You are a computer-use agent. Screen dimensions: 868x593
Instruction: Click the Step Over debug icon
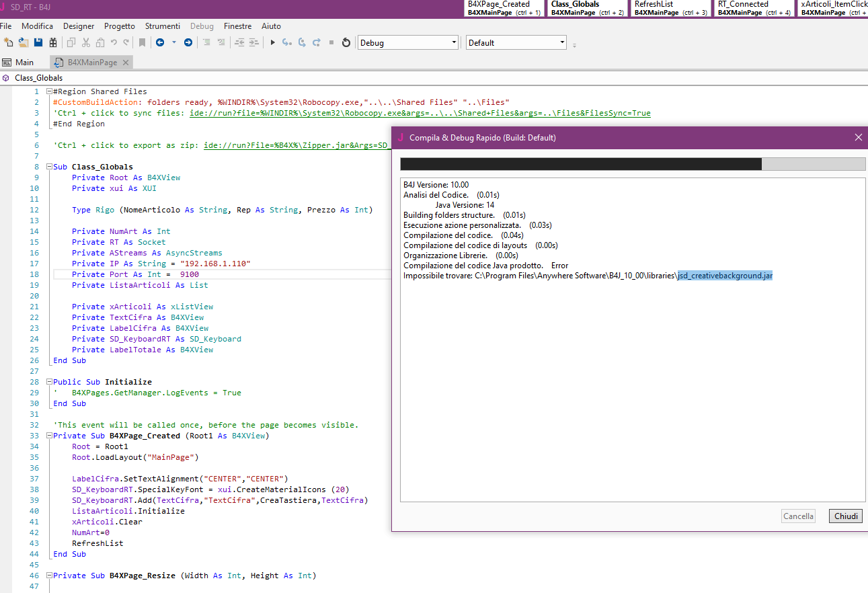[302, 42]
